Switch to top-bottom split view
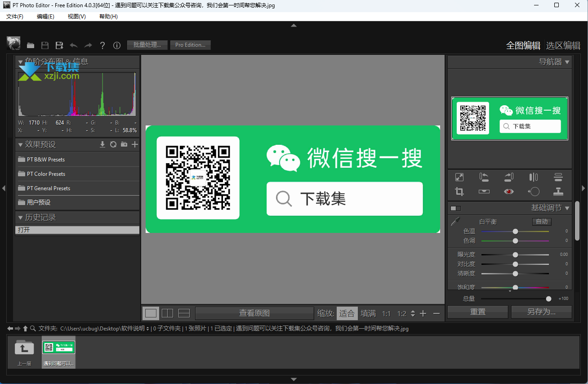Screen dimensions: 588x384 click(x=184, y=313)
